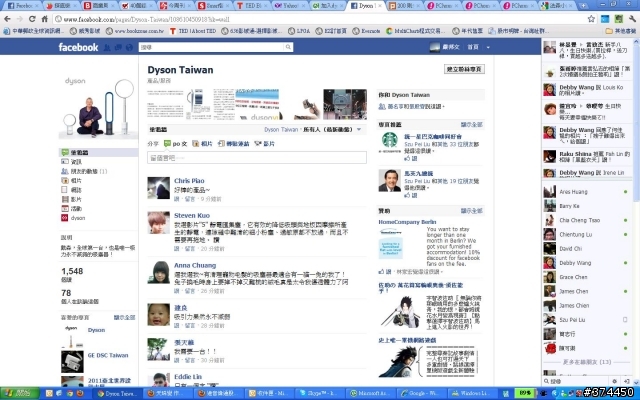Open a new browser tab

pyautogui.click(x=583, y=6)
